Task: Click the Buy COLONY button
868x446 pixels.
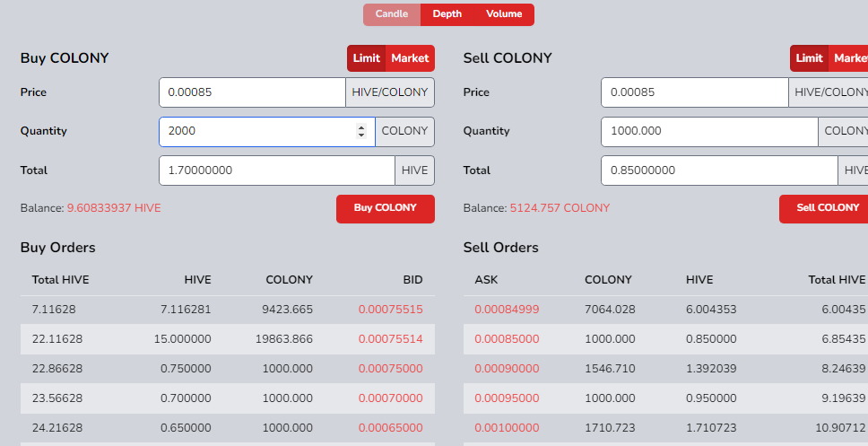Action: [386, 208]
